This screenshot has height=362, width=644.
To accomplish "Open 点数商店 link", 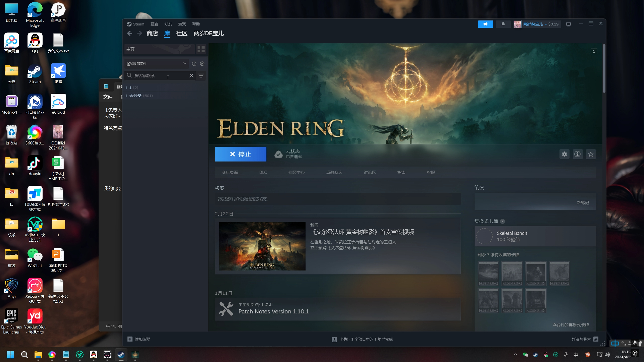I will point(334,173).
